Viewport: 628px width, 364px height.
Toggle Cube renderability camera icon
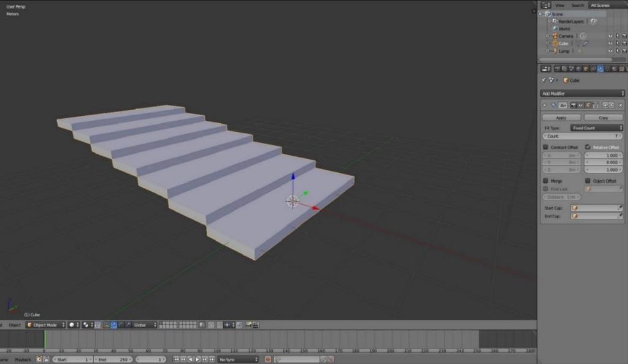click(x=624, y=43)
